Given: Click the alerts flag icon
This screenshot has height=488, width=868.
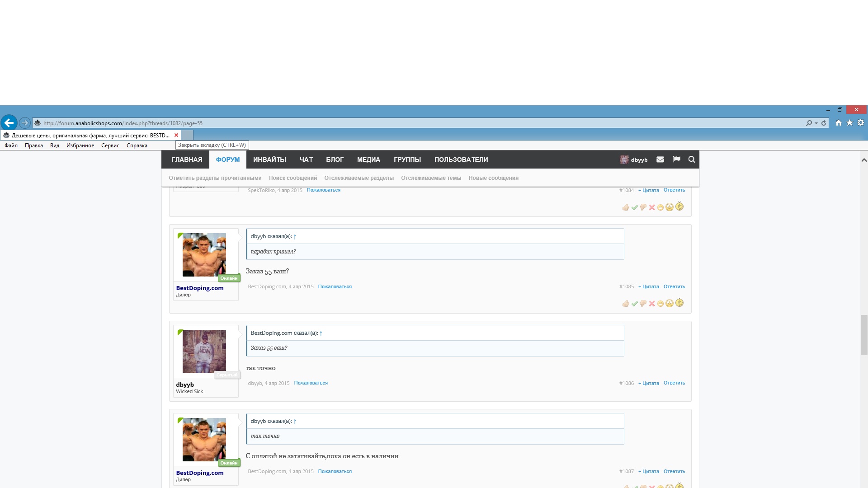Looking at the screenshot, I should 676,160.
